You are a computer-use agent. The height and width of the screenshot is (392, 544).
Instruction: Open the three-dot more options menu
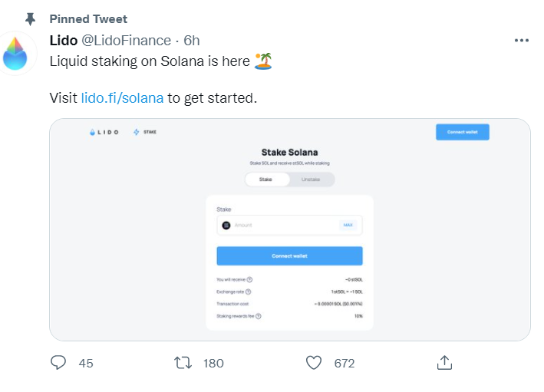522,41
